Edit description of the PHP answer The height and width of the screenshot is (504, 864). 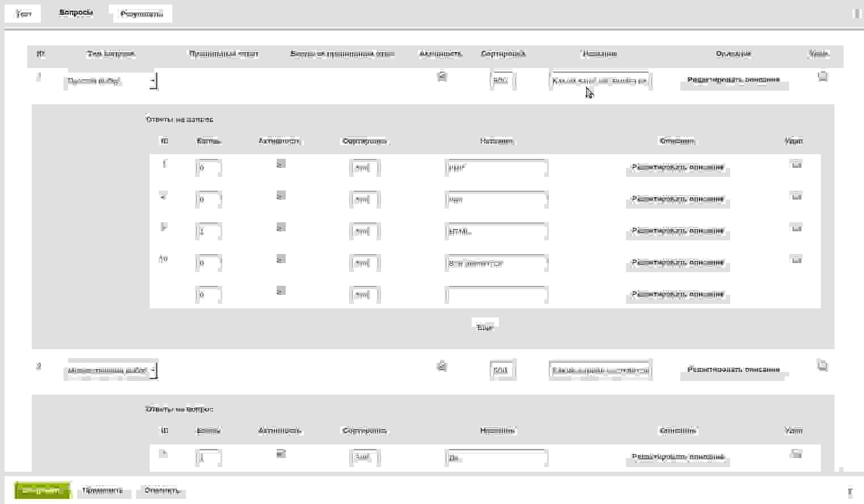click(678, 167)
